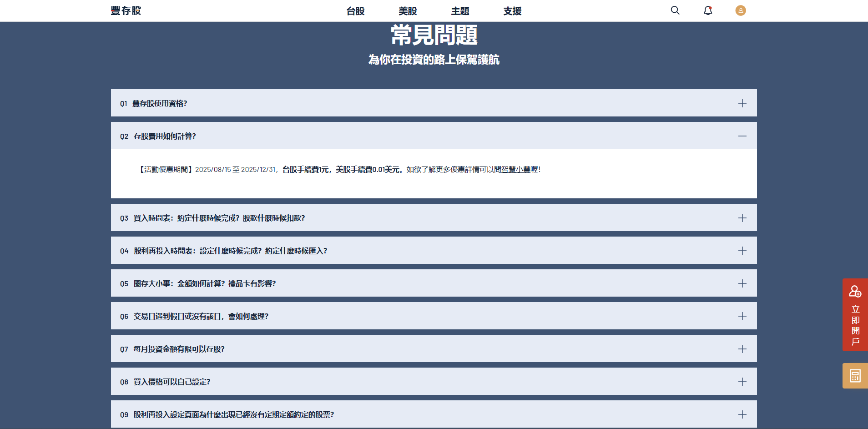Click the 豐存股 logo

pyautogui.click(x=126, y=10)
